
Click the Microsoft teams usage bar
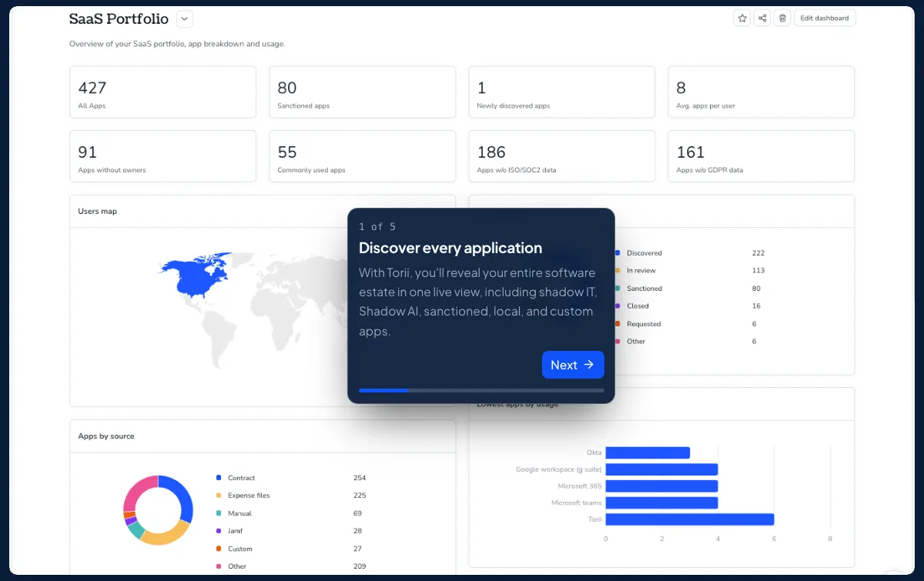(x=661, y=503)
